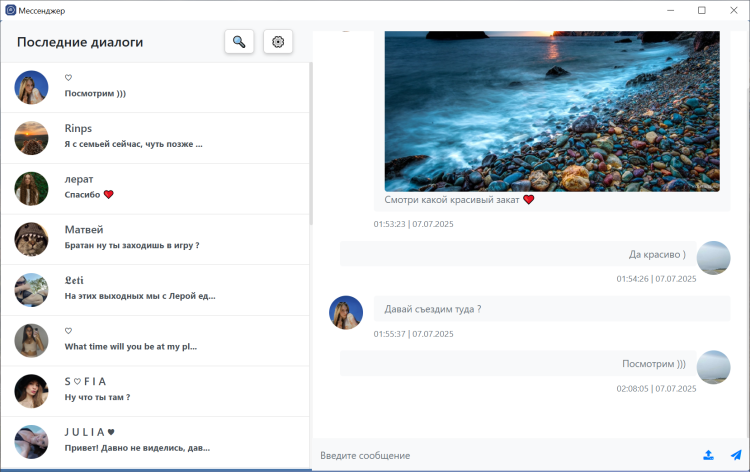
Task: Click Matvey's cat avatar in list
Action: click(x=31, y=238)
